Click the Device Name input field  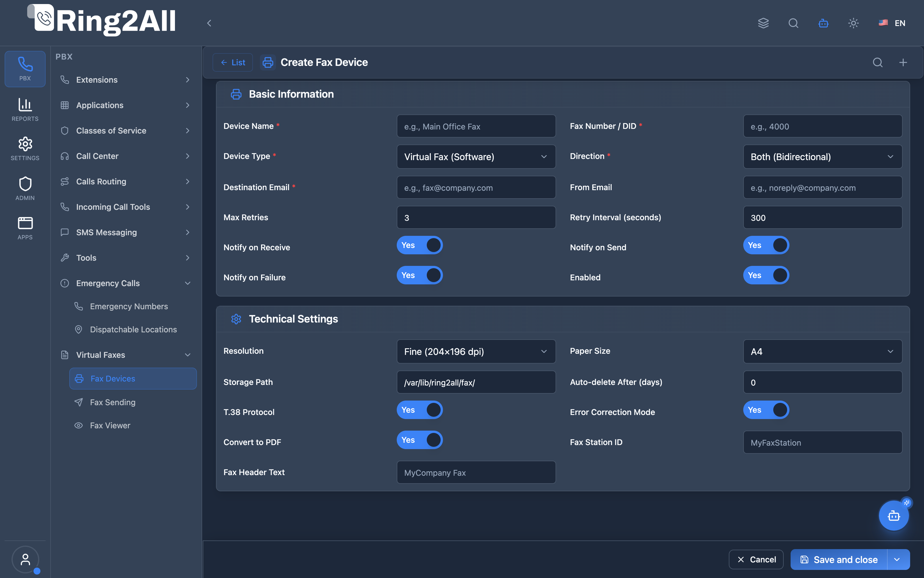tap(476, 126)
